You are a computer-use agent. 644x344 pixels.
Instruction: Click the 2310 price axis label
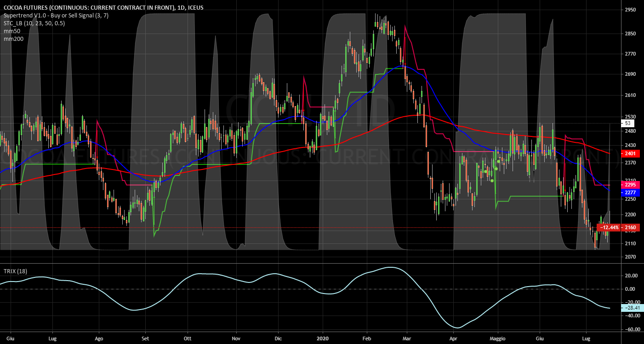point(630,180)
